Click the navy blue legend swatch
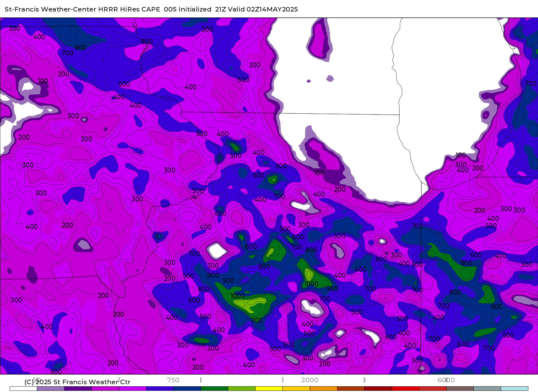Image resolution: width=538 pixels, height=392 pixels. 187,389
